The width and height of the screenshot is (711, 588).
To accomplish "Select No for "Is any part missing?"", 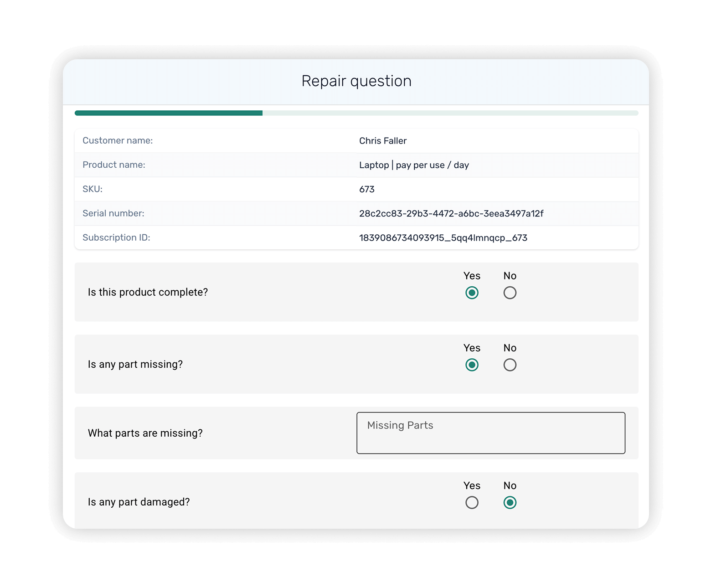I will pyautogui.click(x=510, y=365).
